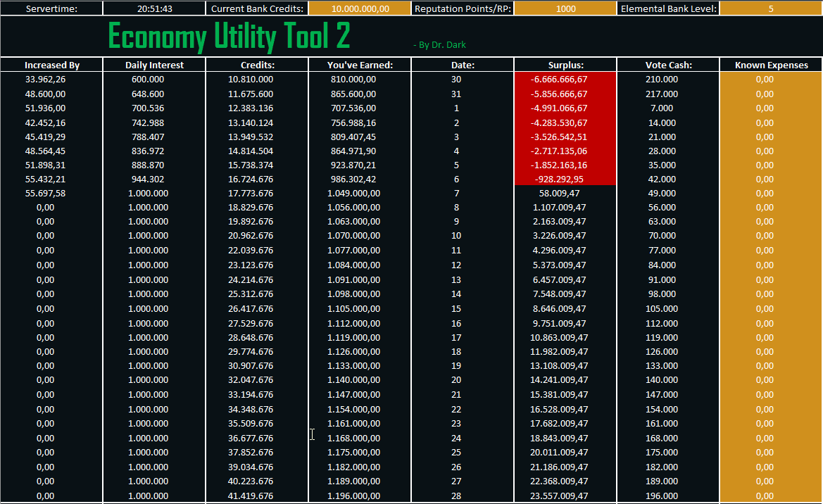Click the 'Surplus:' column header

pyautogui.click(x=565, y=65)
